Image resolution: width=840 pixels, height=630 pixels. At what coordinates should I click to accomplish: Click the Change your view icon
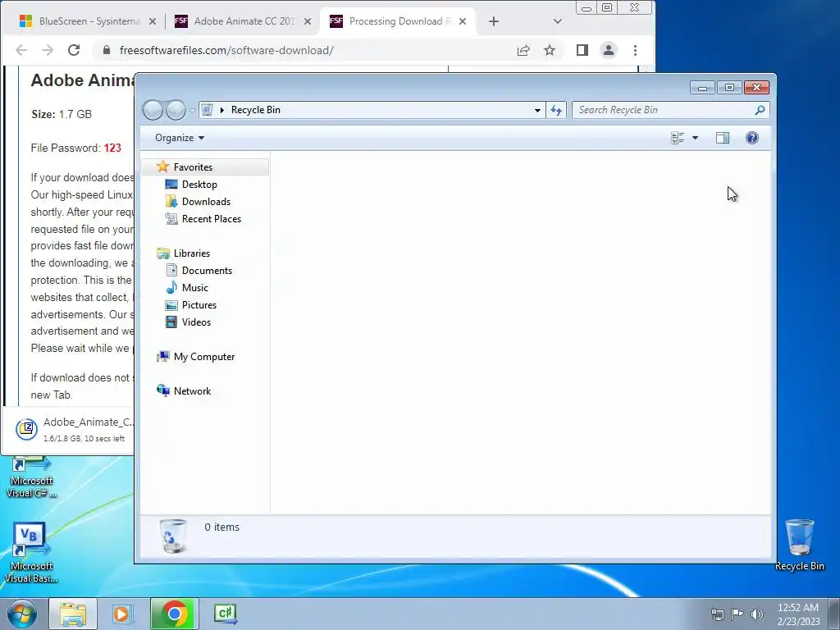[678, 138]
